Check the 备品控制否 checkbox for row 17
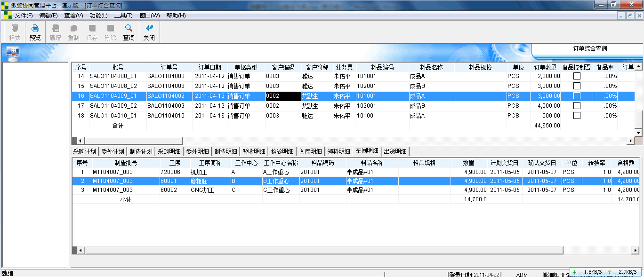The height and width of the screenshot is (277, 644). [x=576, y=106]
